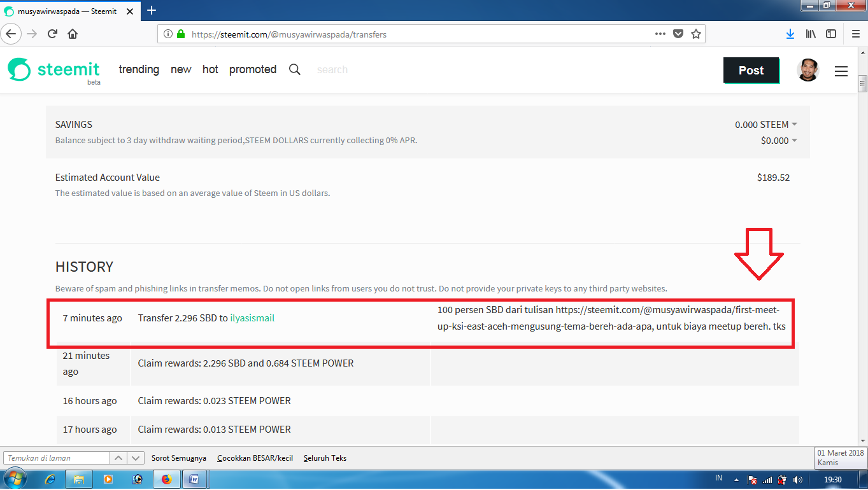Click the SAVINGS heading
868x490 pixels.
[x=74, y=125]
